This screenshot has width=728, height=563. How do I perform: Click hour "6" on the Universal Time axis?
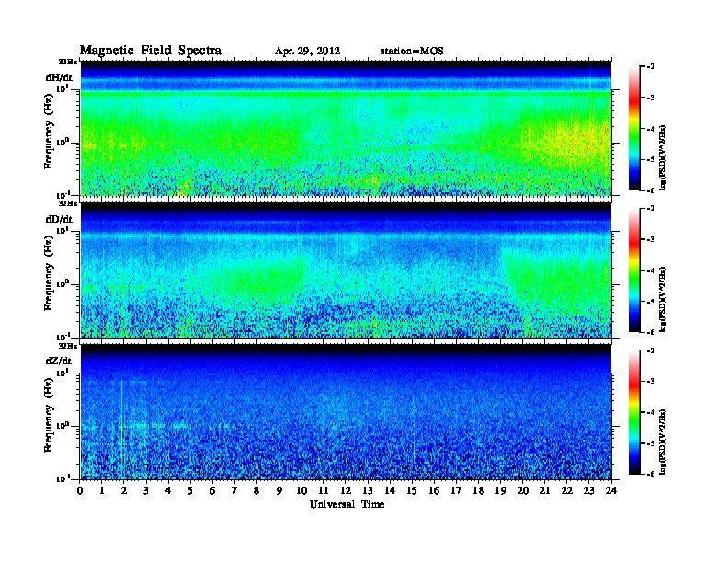212,490
